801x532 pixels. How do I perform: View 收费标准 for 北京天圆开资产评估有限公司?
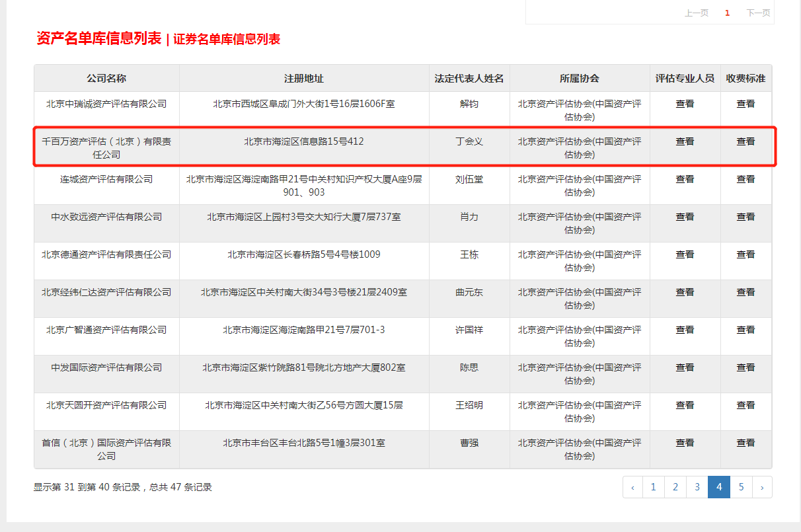click(x=746, y=405)
